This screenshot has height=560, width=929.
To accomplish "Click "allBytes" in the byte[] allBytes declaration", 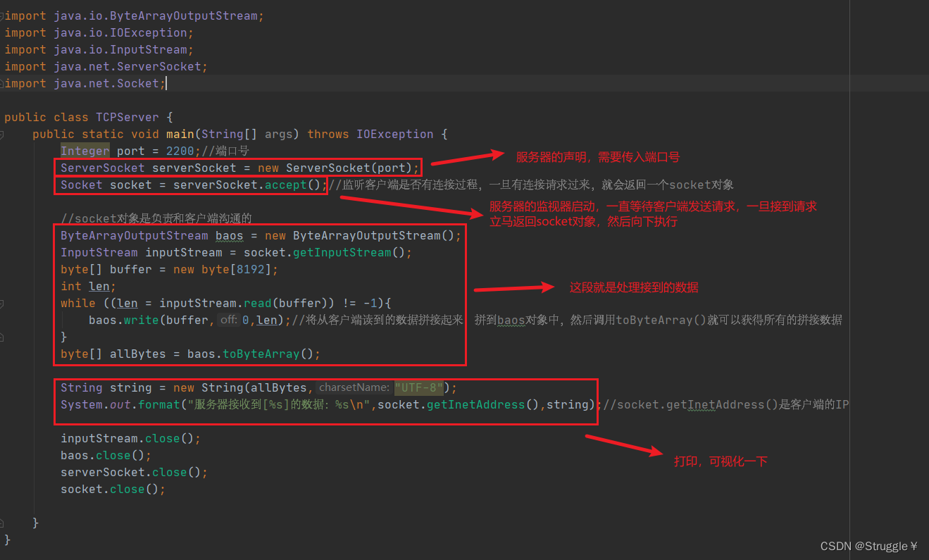I will (138, 354).
